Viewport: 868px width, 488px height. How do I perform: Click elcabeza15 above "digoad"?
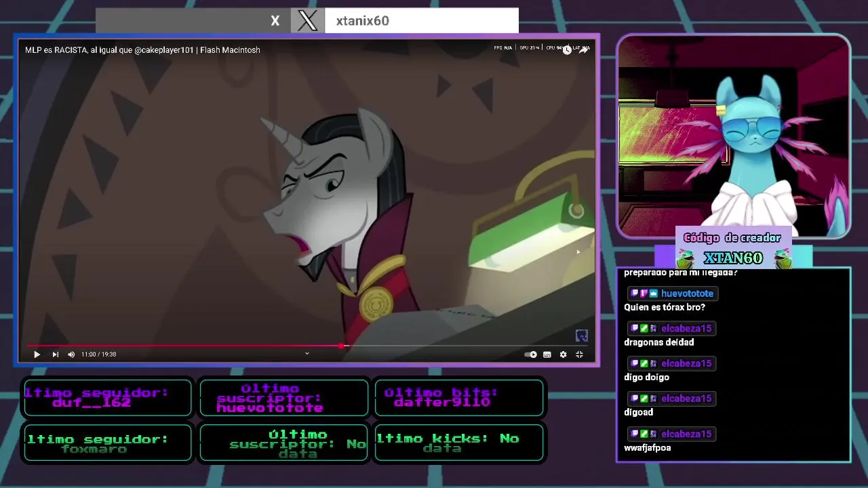click(x=686, y=399)
